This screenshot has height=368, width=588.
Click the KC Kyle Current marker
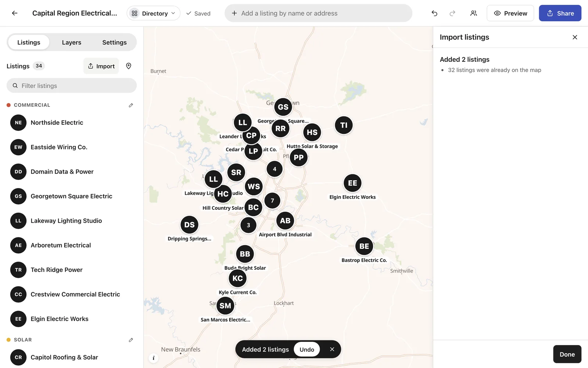(x=237, y=278)
